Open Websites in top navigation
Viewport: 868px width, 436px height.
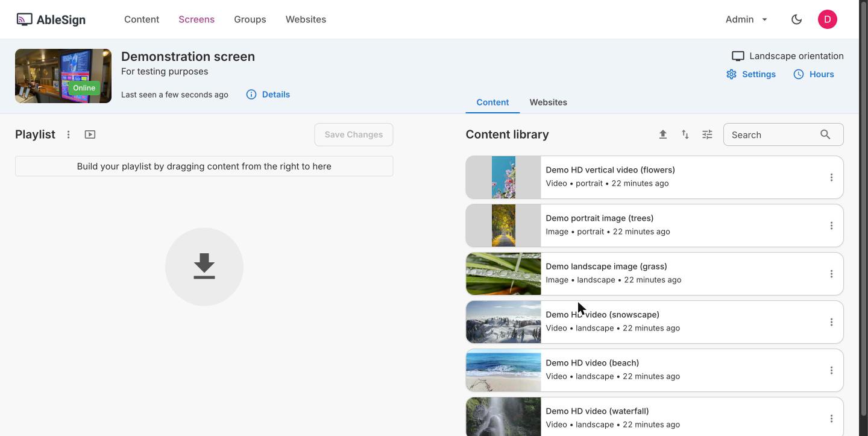coord(306,19)
